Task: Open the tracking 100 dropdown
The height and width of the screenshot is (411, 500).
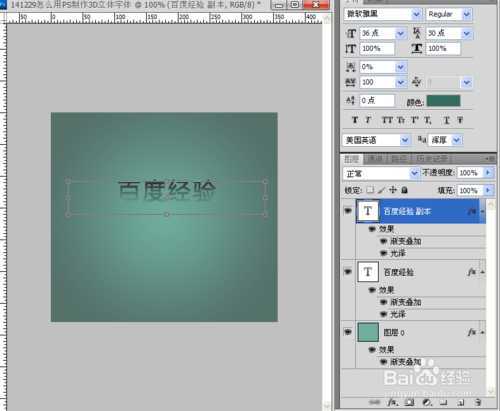Action: (400, 82)
